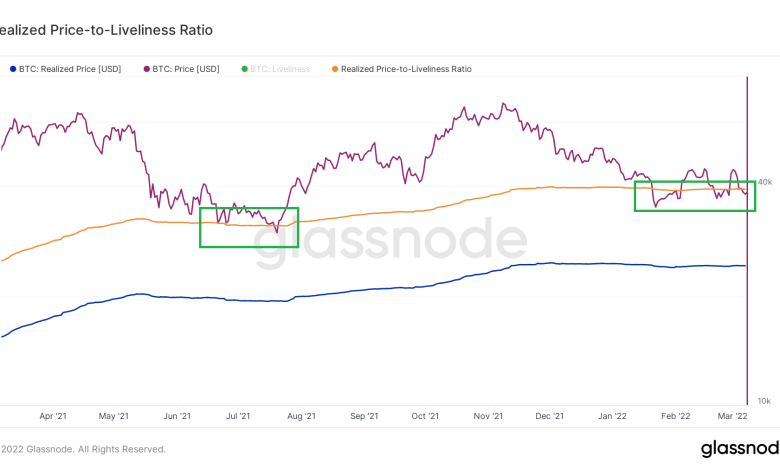
Task: Click the Nov '21 date label
Action: [487, 415]
